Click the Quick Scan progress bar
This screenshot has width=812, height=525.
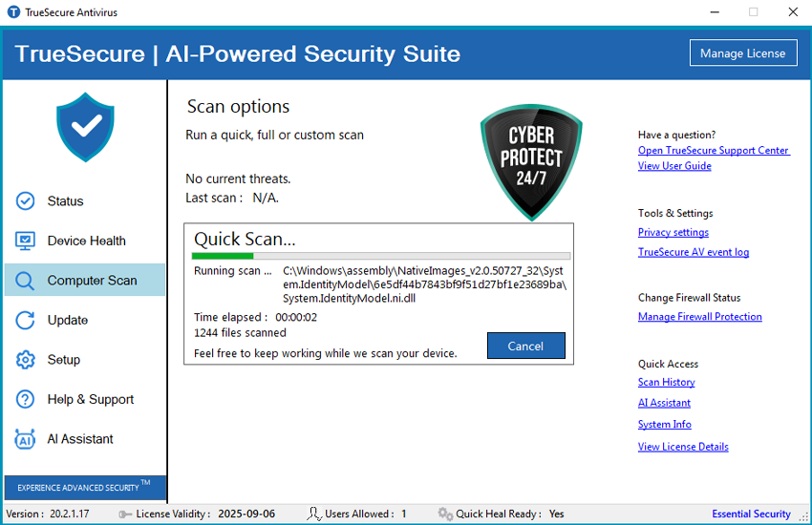[380, 256]
